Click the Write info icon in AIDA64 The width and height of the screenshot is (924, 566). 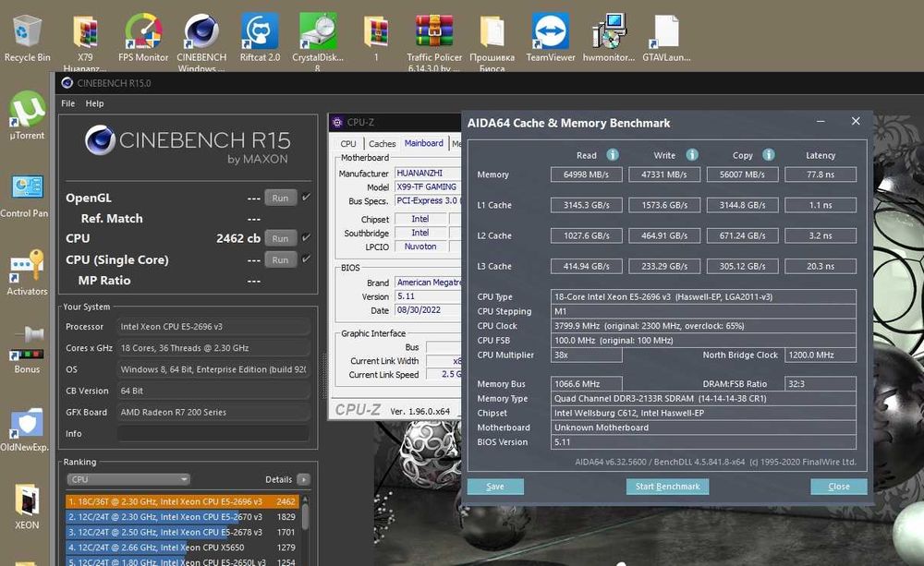[x=692, y=155]
